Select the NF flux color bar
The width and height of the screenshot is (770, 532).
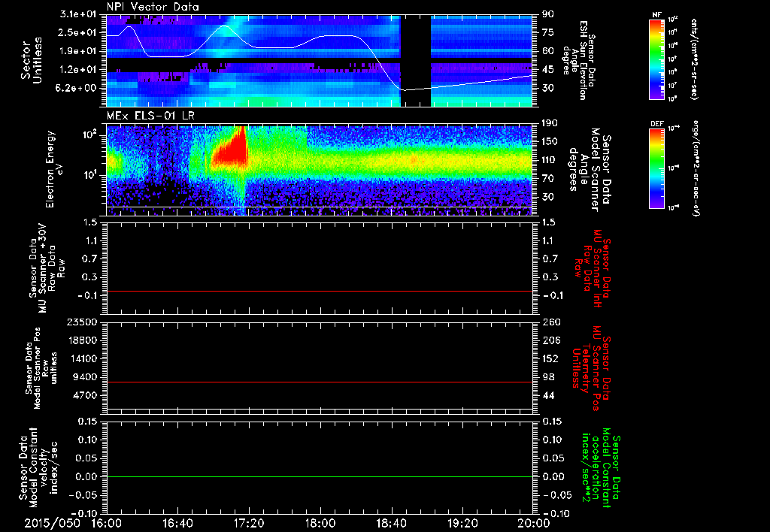pos(657,59)
